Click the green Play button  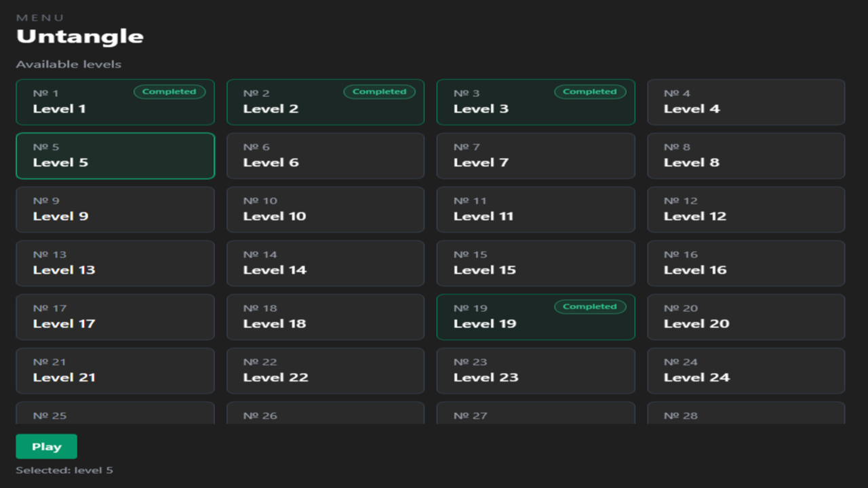46,447
